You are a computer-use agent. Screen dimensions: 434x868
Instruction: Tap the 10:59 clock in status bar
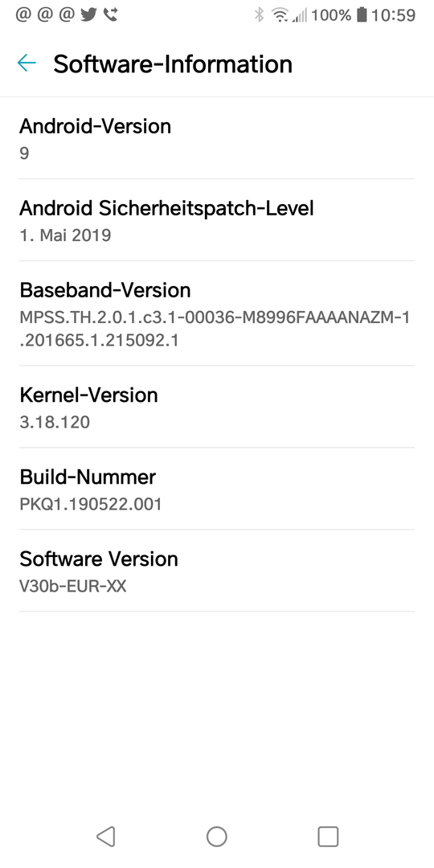pos(393,15)
